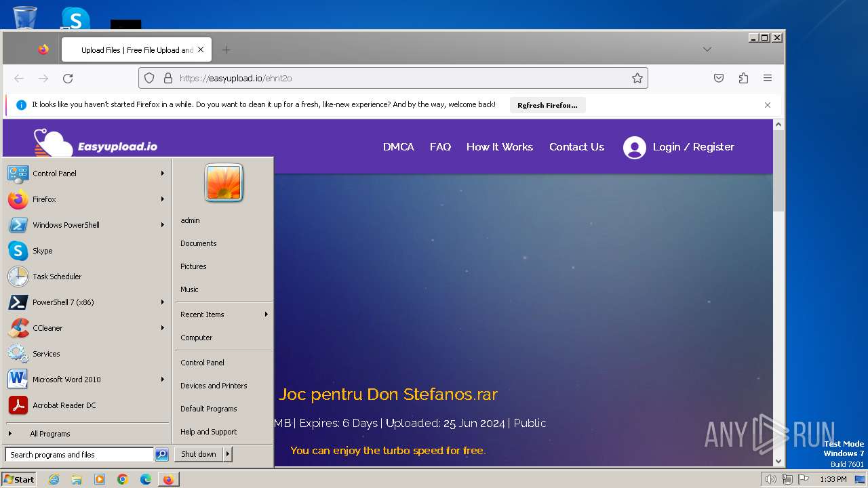Viewport: 868px width, 488px height.
Task: Open Task Scheduler from Start menu
Action: pyautogui.click(x=87, y=277)
